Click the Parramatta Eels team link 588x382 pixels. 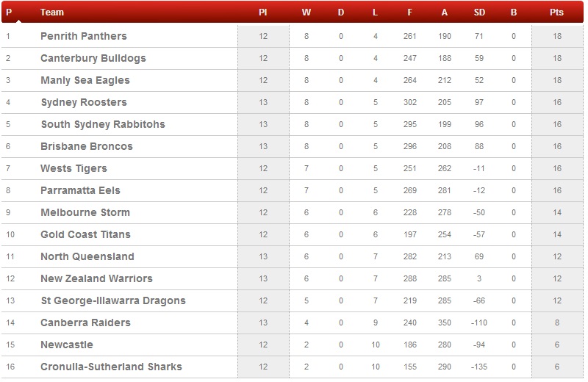coord(80,190)
